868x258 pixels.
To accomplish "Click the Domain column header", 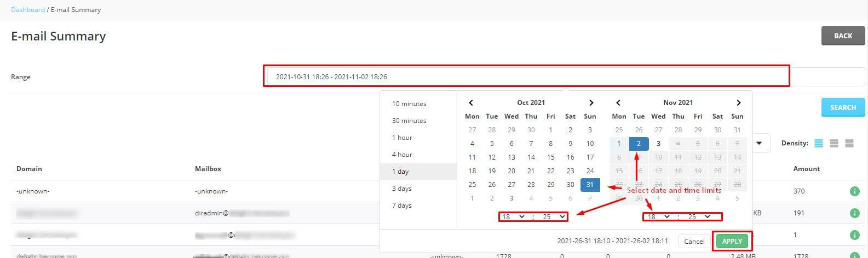I will (x=29, y=169).
